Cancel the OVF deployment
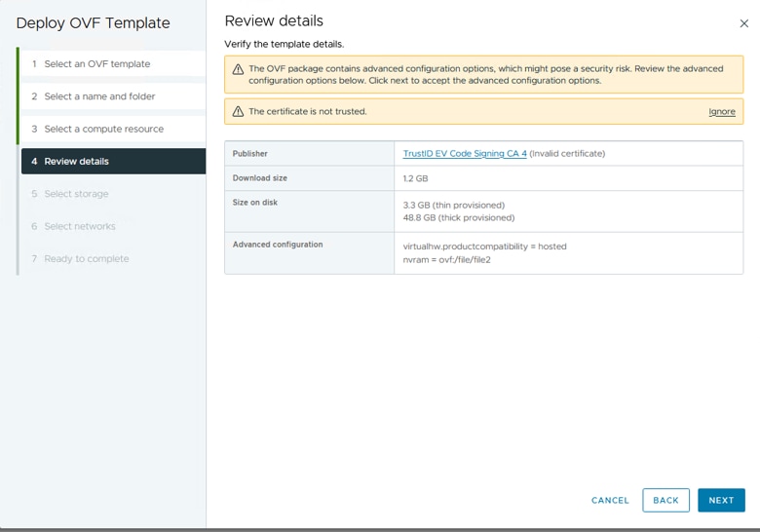 coord(610,500)
